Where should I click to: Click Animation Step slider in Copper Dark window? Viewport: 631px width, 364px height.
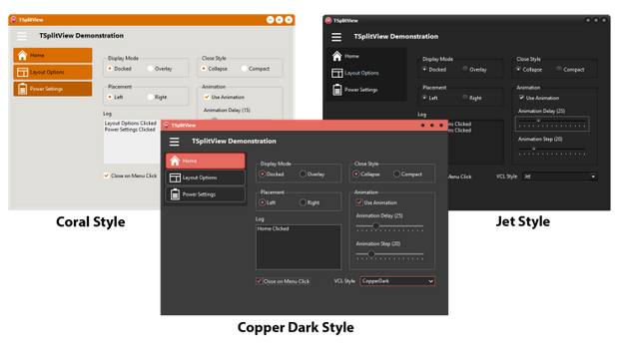[x=389, y=254]
